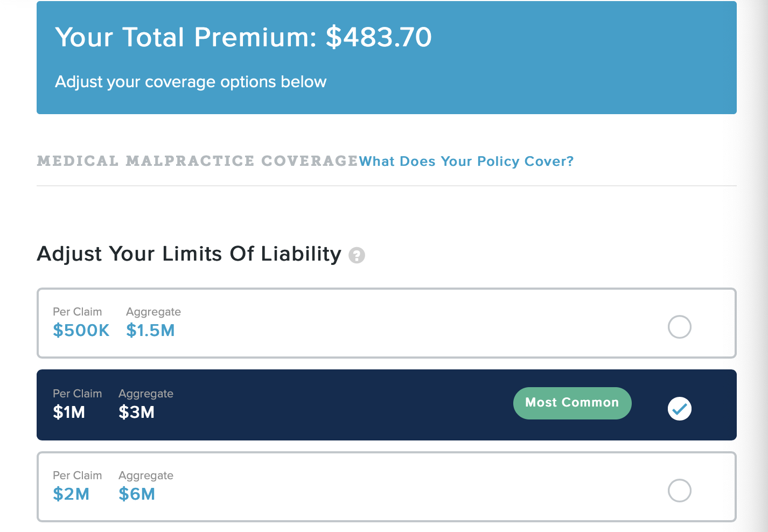Click the Most Common badge
This screenshot has height=532, width=768.
point(572,403)
